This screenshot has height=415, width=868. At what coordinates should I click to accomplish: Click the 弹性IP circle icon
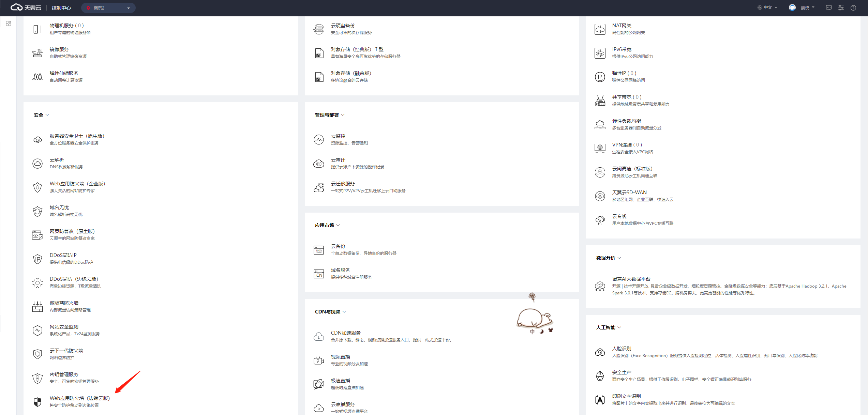(600, 77)
